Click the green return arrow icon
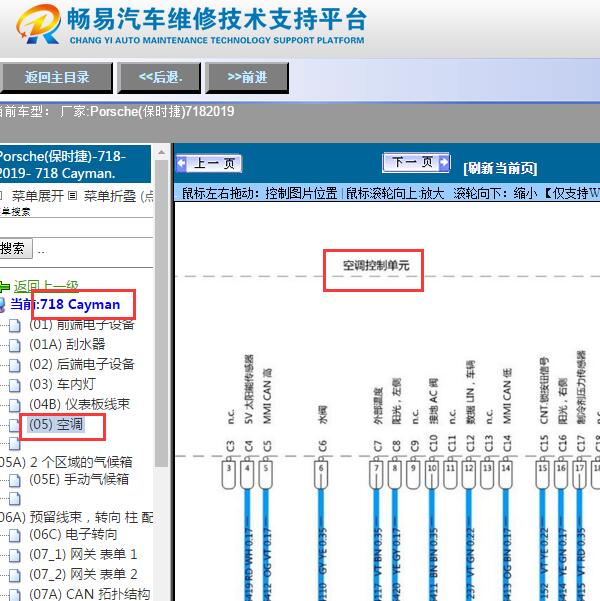Viewport: 600px width, 601px height. (x=5, y=286)
